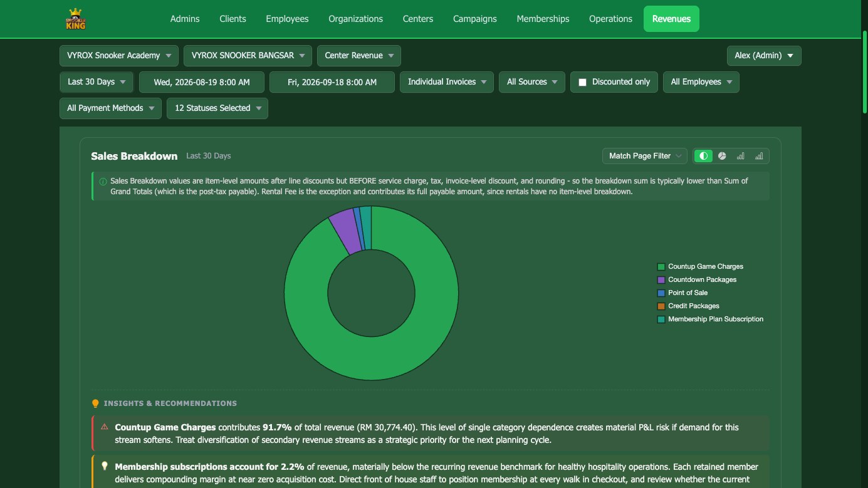Click the red warning triangle beside Countup Game Charges insight
868x488 pixels.
[x=105, y=427]
